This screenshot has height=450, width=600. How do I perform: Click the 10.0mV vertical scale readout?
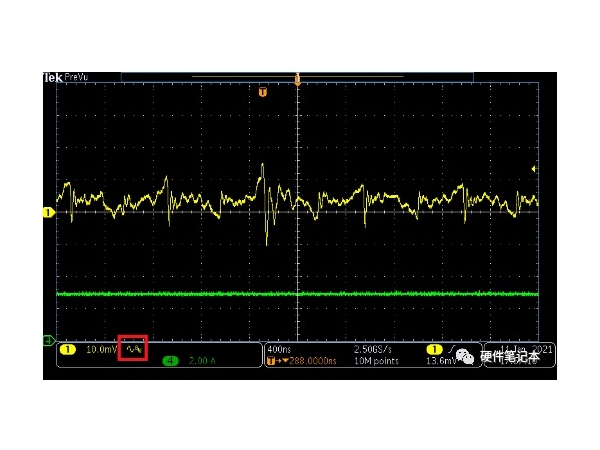pos(101,349)
